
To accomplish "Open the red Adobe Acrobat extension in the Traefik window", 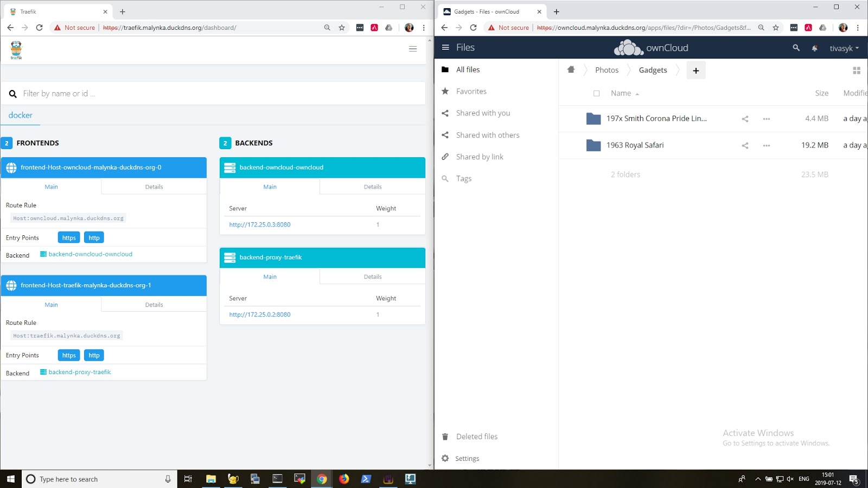I will click(x=374, y=28).
